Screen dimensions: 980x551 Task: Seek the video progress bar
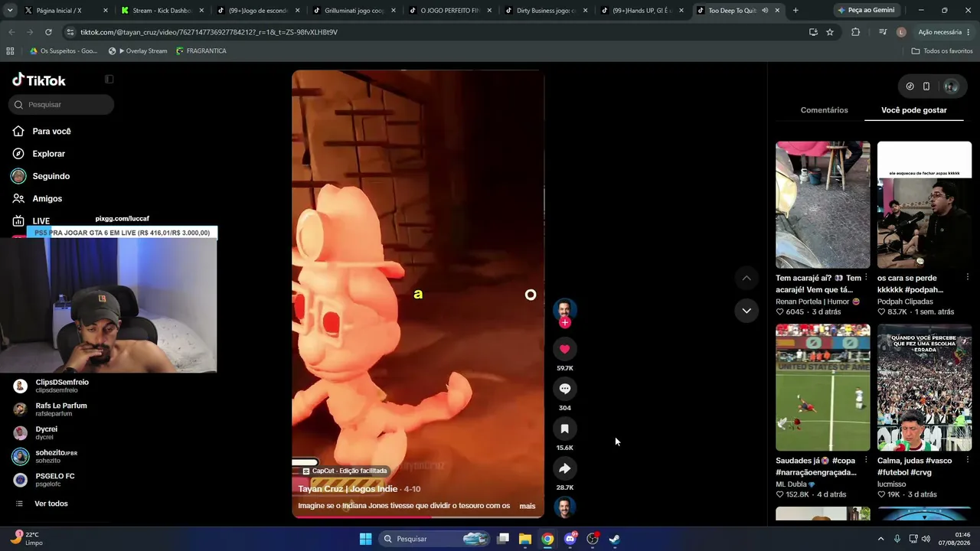pos(418,517)
